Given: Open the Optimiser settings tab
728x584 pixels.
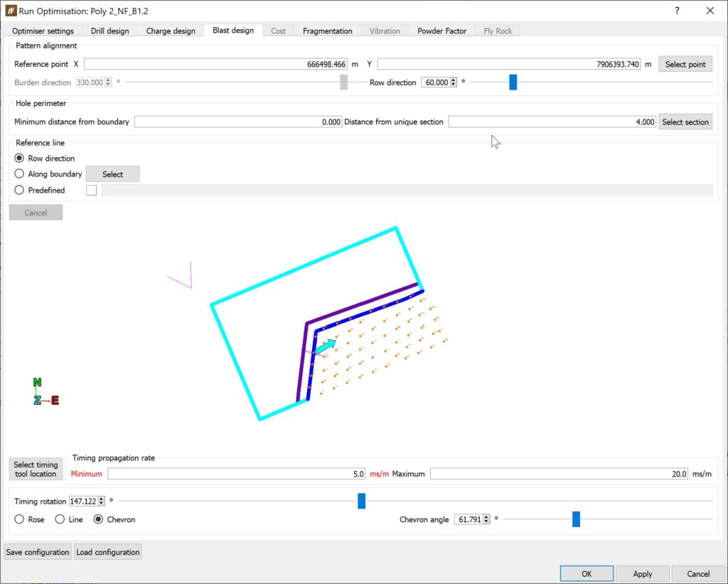Looking at the screenshot, I should pyautogui.click(x=43, y=31).
